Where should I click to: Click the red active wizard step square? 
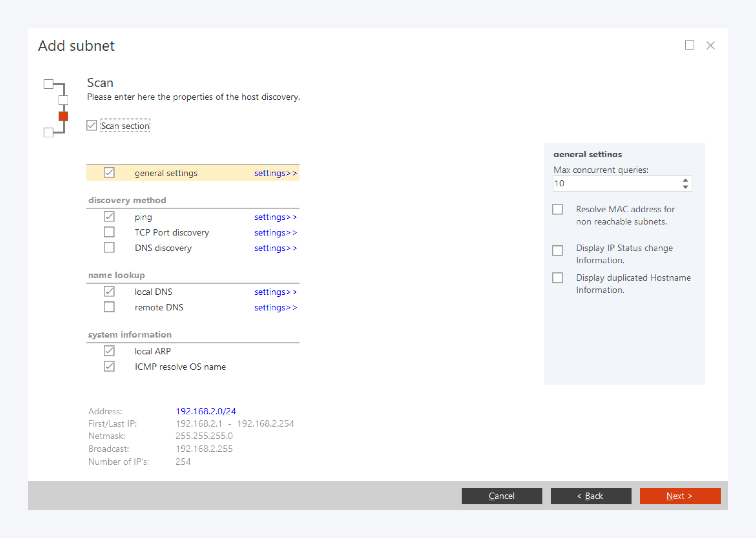pos(63,116)
